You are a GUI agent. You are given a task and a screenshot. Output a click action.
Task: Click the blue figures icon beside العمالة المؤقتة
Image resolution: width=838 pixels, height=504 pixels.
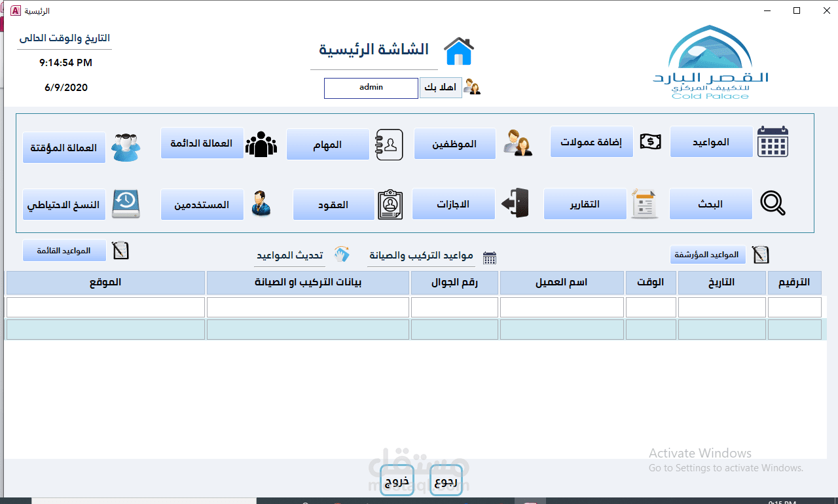(x=126, y=147)
